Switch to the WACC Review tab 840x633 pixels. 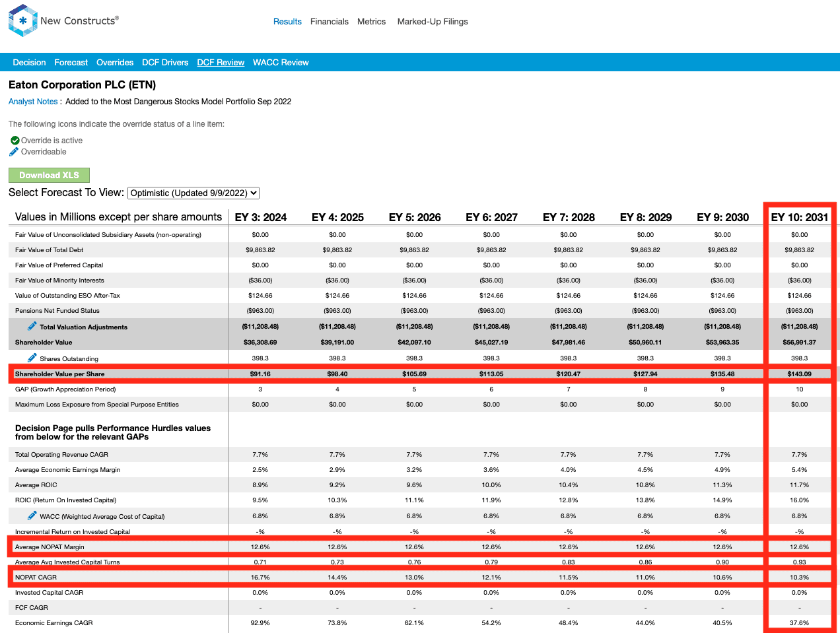pyautogui.click(x=281, y=63)
